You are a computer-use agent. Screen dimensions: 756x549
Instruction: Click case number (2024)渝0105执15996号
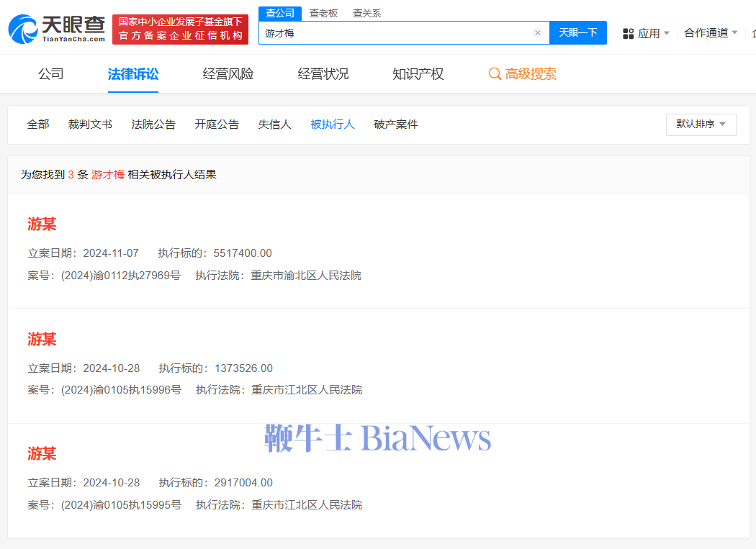click(121, 390)
